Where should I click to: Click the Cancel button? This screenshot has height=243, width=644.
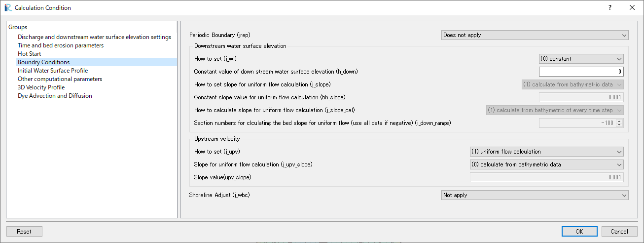[619, 231]
